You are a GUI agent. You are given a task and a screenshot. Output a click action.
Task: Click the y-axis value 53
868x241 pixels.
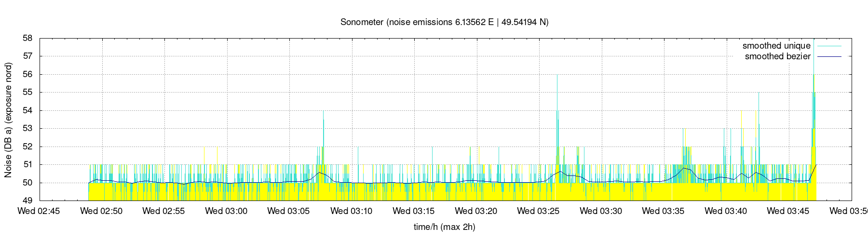[28, 129]
